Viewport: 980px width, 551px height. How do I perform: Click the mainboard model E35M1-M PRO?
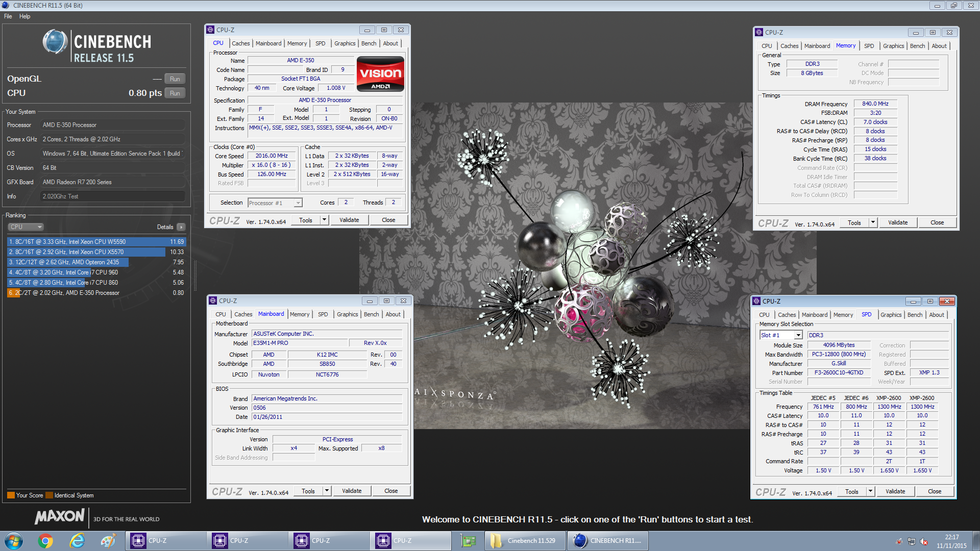[300, 343]
